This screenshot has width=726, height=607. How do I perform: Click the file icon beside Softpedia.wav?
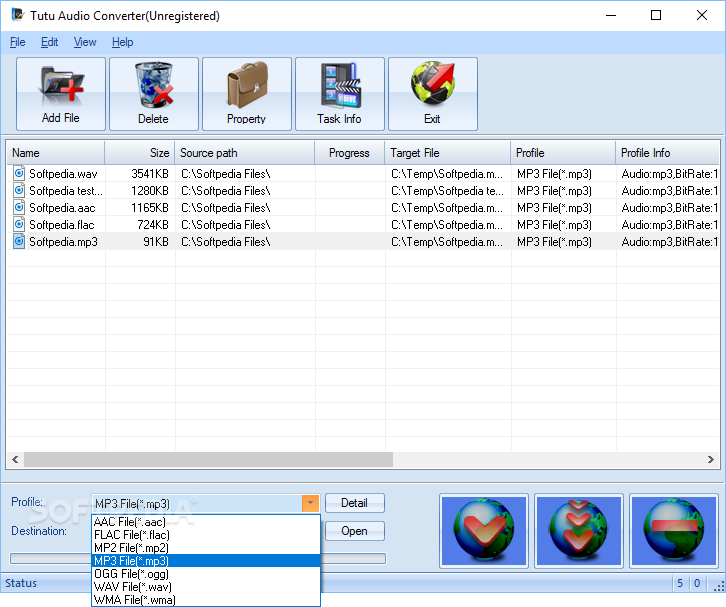pyautogui.click(x=19, y=173)
